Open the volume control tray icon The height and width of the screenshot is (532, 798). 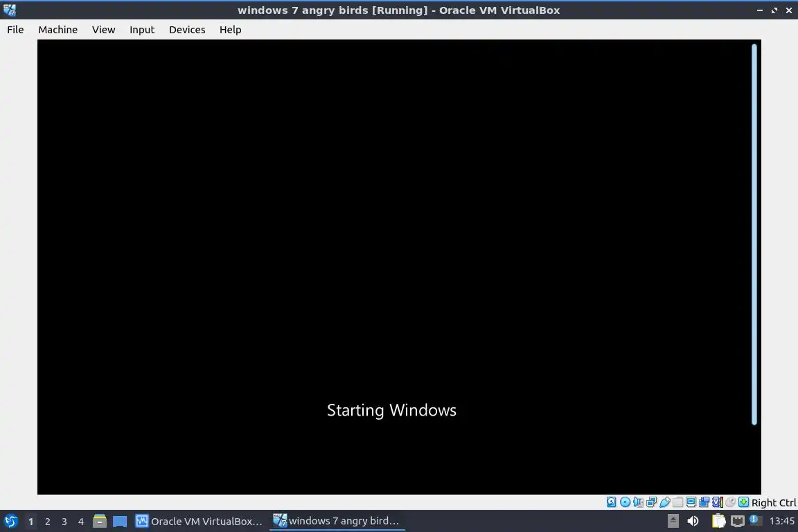pyautogui.click(x=693, y=521)
